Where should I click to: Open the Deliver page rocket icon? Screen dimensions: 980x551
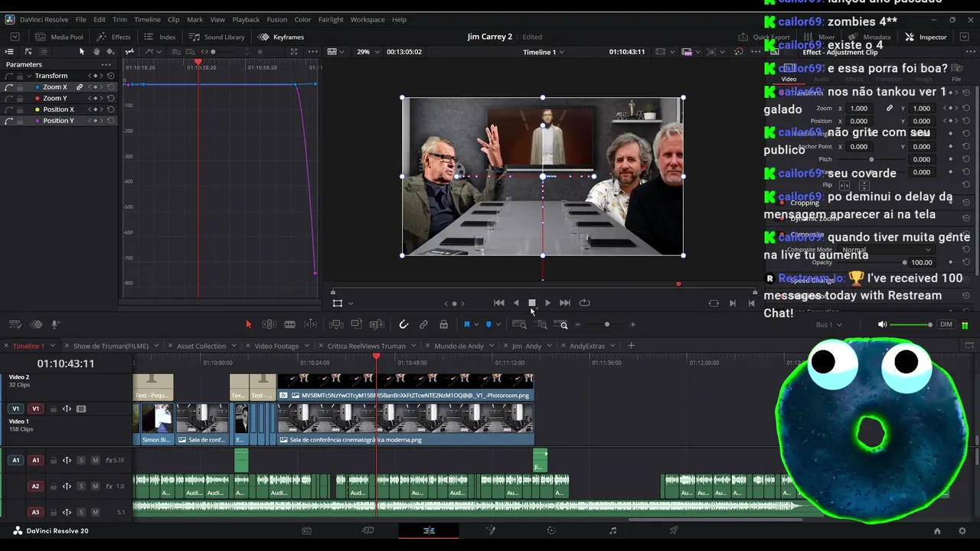(x=674, y=530)
